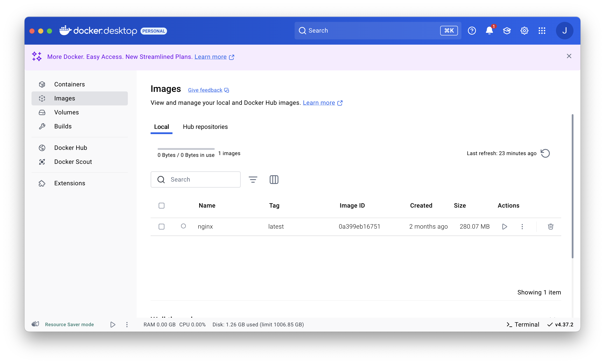Screen dimensions: 605x364
Task: Click the vertical scrollbar on right
Action: 572,186
